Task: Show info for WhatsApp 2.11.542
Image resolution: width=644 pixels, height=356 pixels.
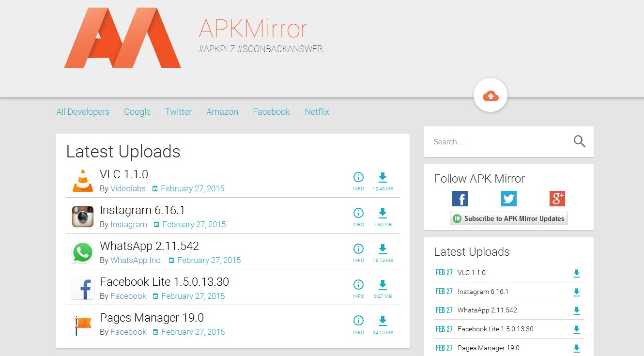Action: (358, 252)
